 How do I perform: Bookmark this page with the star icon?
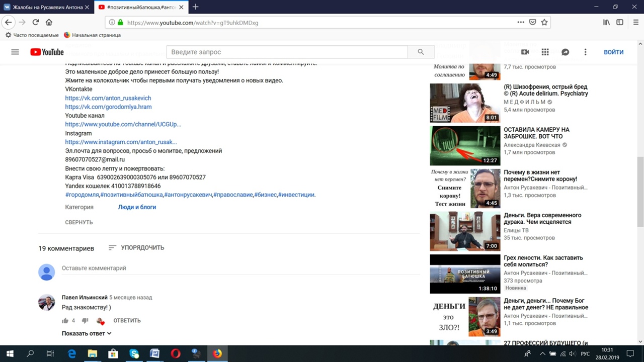tap(544, 22)
